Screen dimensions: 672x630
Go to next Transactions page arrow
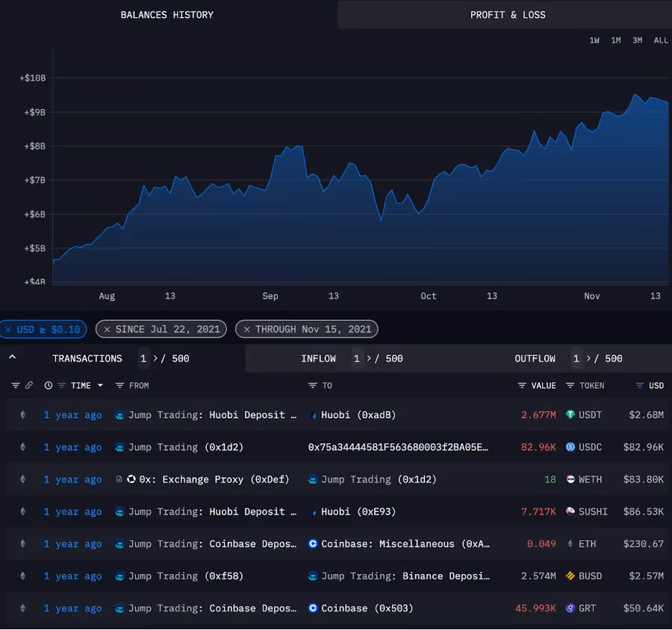155,358
